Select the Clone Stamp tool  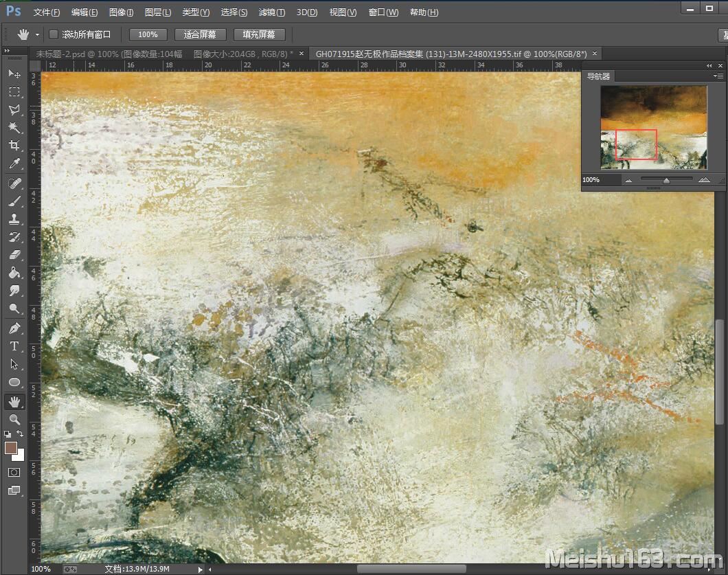pos(14,218)
